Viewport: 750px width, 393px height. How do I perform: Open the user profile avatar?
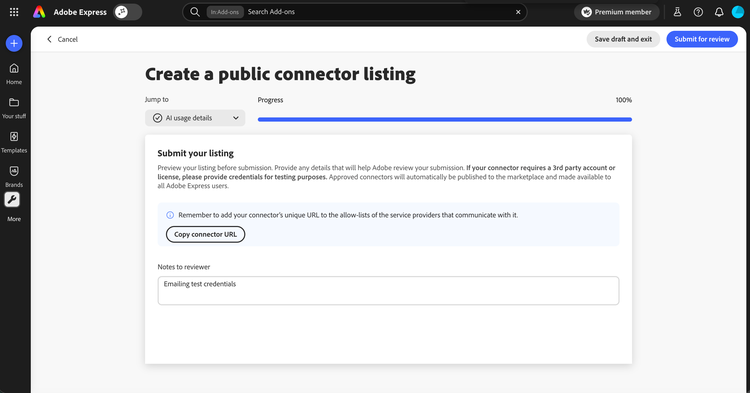tap(738, 12)
